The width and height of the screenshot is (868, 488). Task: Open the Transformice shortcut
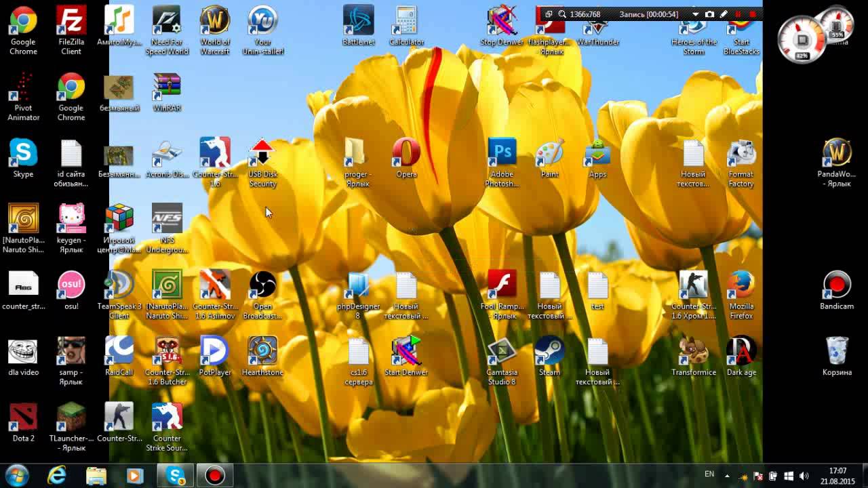click(x=694, y=356)
